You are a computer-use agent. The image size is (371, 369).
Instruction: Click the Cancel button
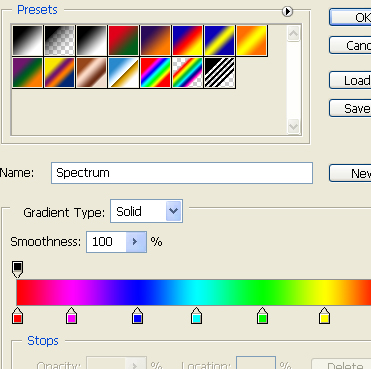click(x=350, y=45)
